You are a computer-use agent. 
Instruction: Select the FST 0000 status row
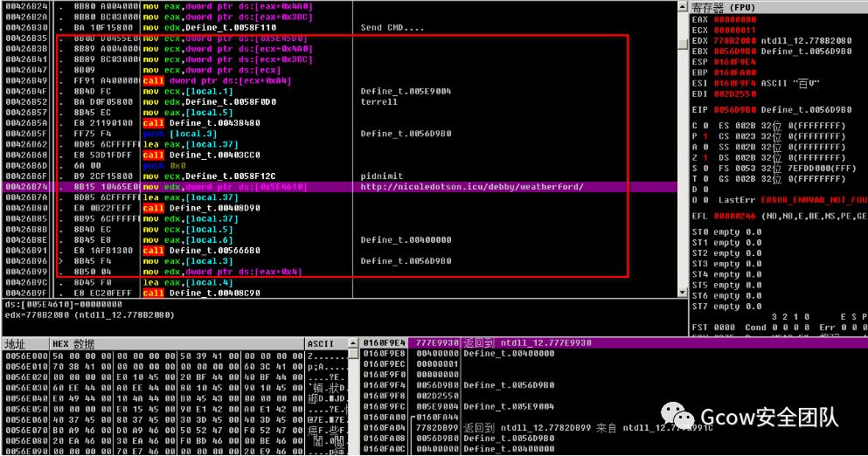pyautogui.click(x=780, y=327)
